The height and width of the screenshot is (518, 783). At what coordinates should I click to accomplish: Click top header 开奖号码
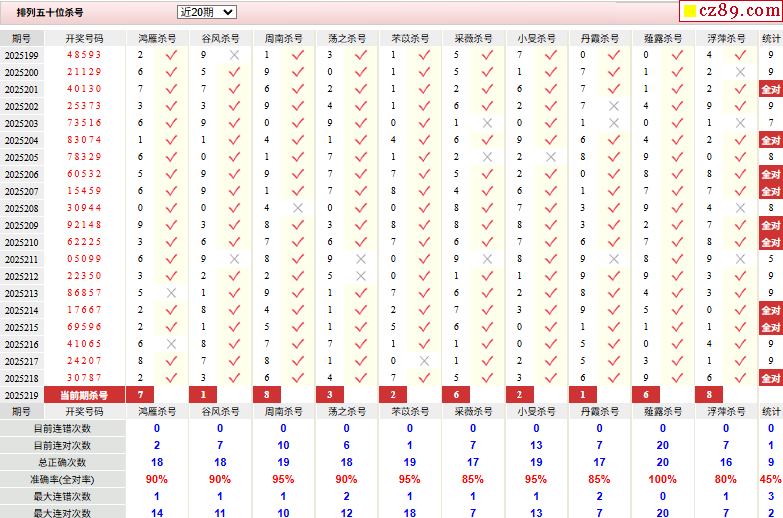point(84,38)
